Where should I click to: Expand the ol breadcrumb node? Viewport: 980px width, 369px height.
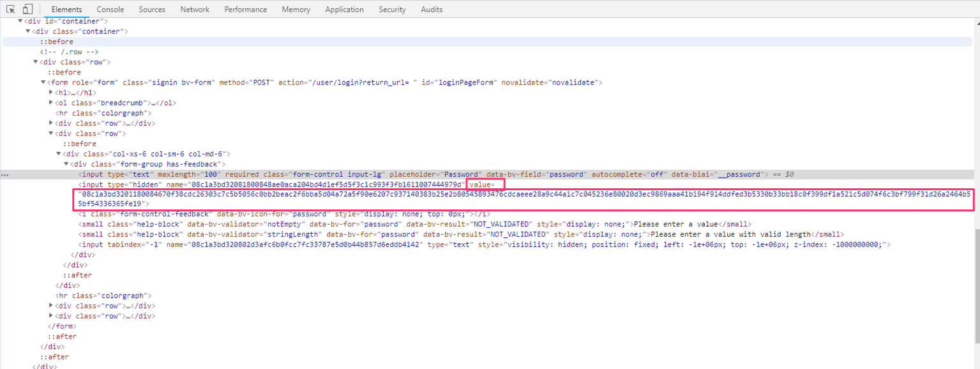(51, 103)
